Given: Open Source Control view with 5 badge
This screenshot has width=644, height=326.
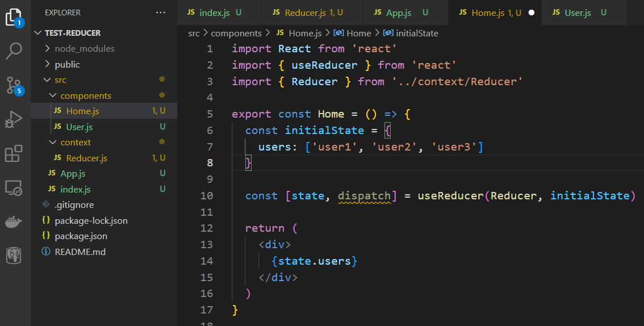Looking at the screenshot, I should click(14, 85).
